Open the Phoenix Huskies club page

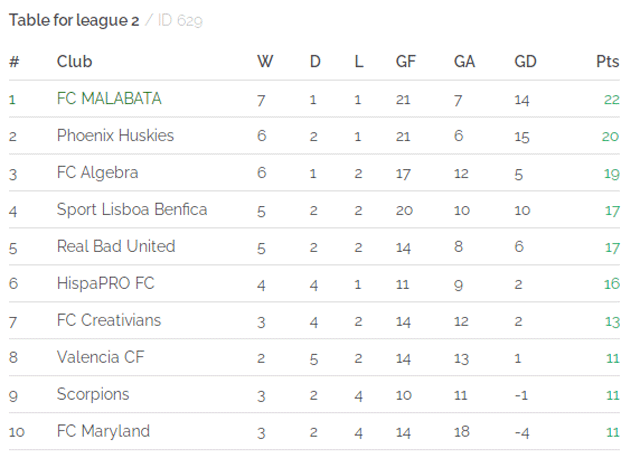point(115,136)
